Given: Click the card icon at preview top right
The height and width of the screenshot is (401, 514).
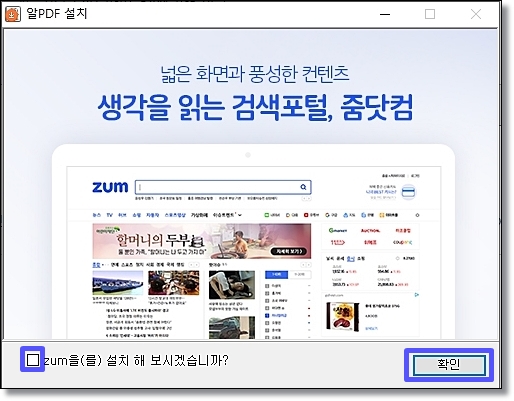Looking at the screenshot, I should (x=408, y=192).
